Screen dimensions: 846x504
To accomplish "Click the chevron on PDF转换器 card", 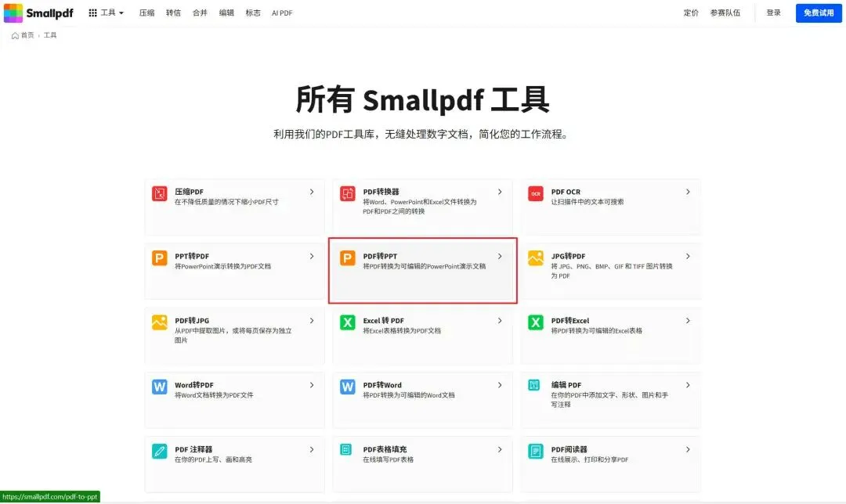I will (x=500, y=192).
